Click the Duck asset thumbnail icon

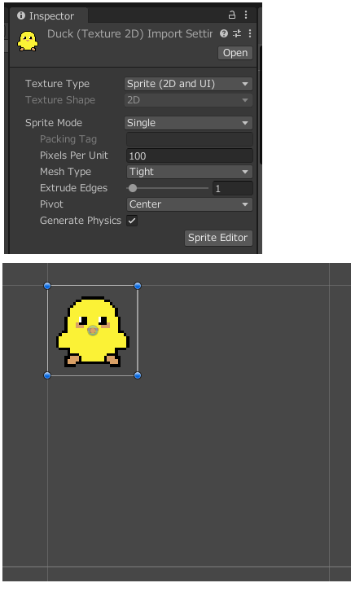[28, 41]
